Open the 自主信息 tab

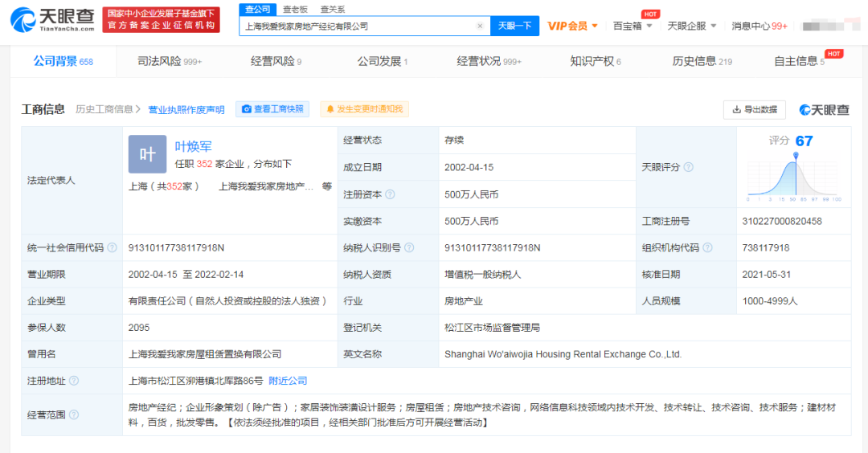(x=800, y=61)
